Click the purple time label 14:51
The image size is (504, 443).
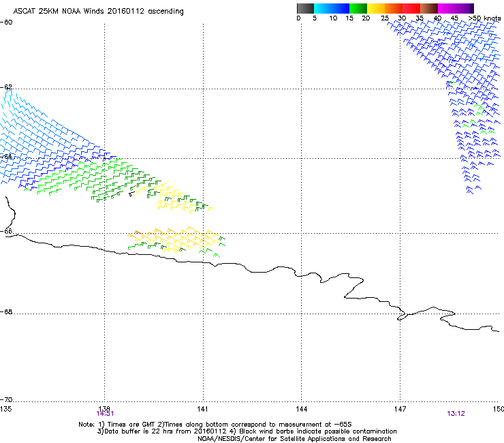105,414
